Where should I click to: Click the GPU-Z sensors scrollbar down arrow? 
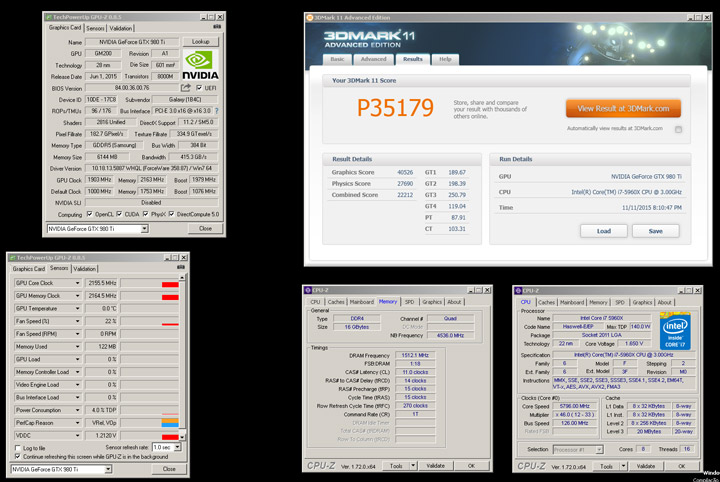tap(182, 437)
